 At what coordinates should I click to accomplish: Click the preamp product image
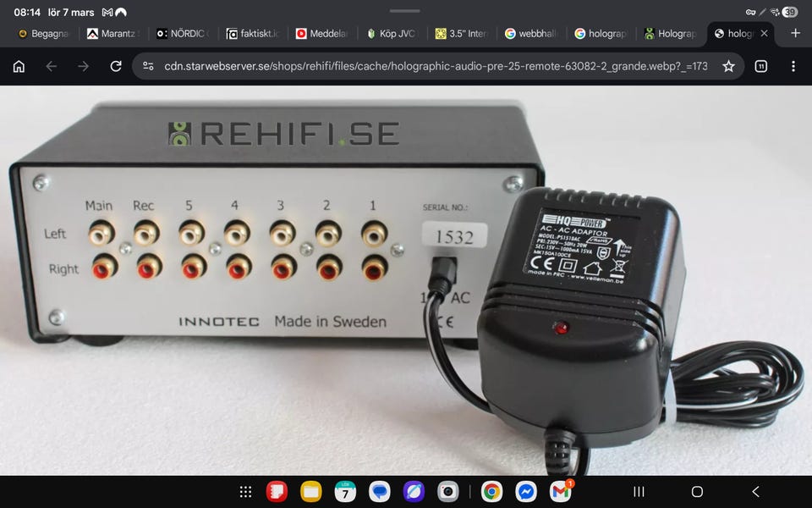coord(406,280)
